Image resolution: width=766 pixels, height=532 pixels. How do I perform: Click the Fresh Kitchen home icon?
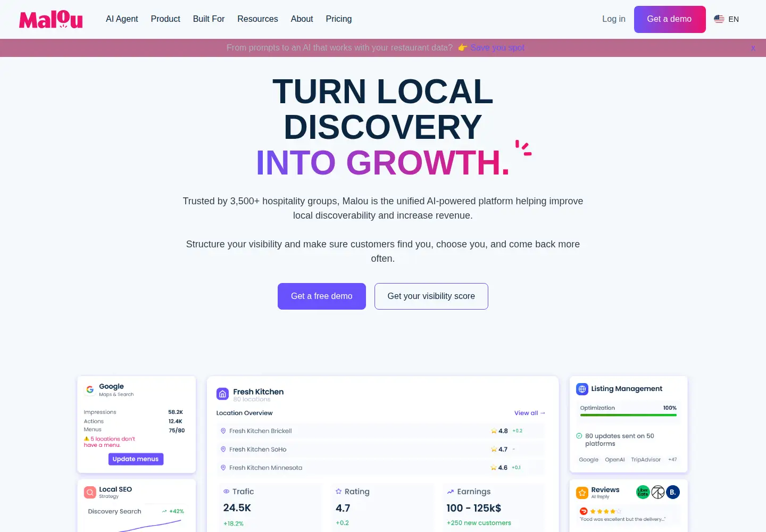click(x=222, y=394)
